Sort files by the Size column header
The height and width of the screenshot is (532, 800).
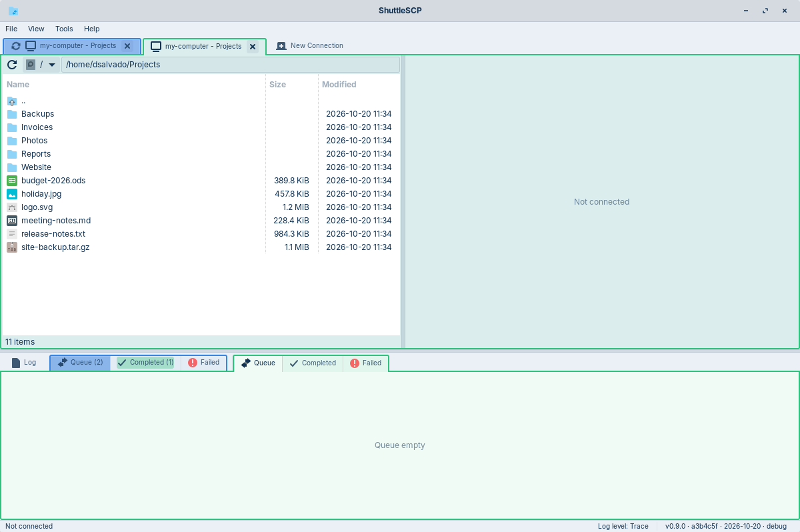tap(277, 85)
